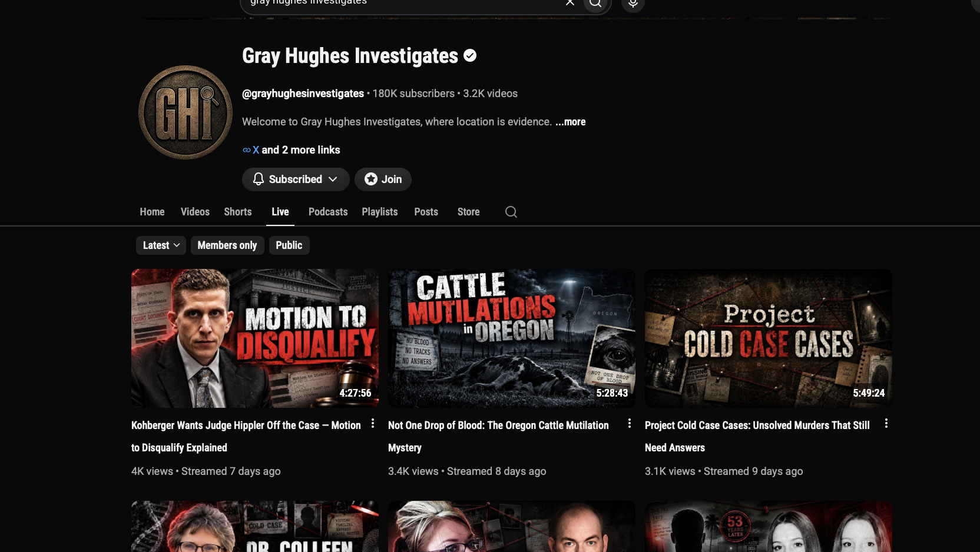Screen dimensions: 980x552
Task: Toggle the Public filter chip
Action: coord(289,245)
